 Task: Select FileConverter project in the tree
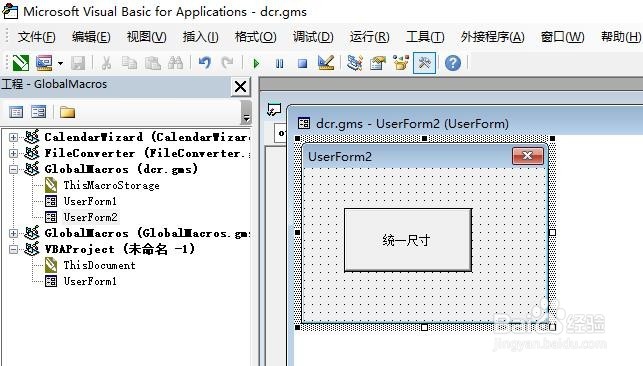[148, 153]
